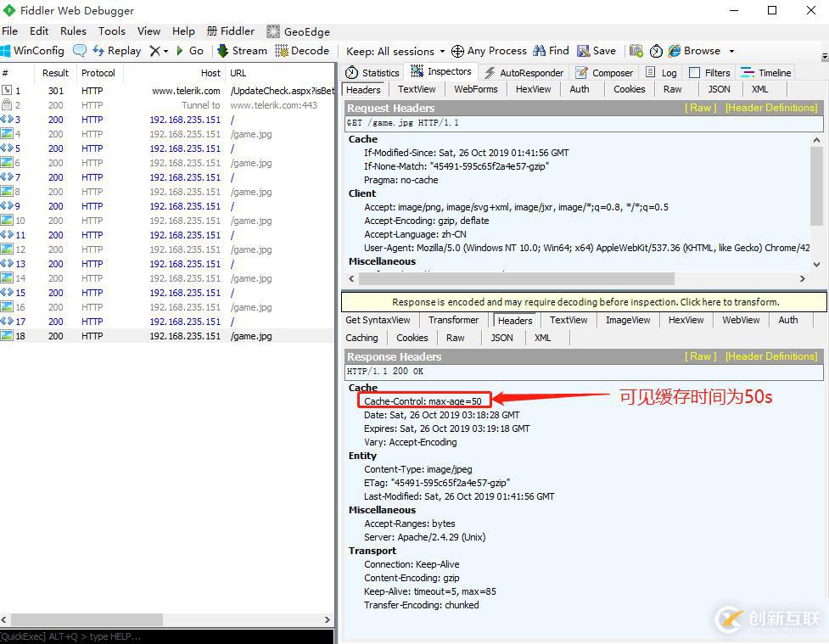Switch to the Statistics tab
Screen dimensions: 829x644
click(372, 72)
